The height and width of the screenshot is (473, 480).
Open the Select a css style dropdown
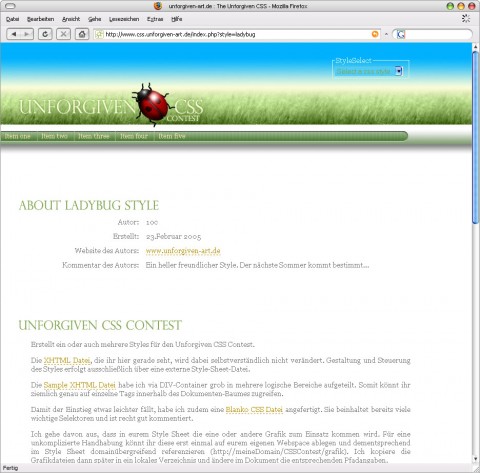[x=369, y=71]
